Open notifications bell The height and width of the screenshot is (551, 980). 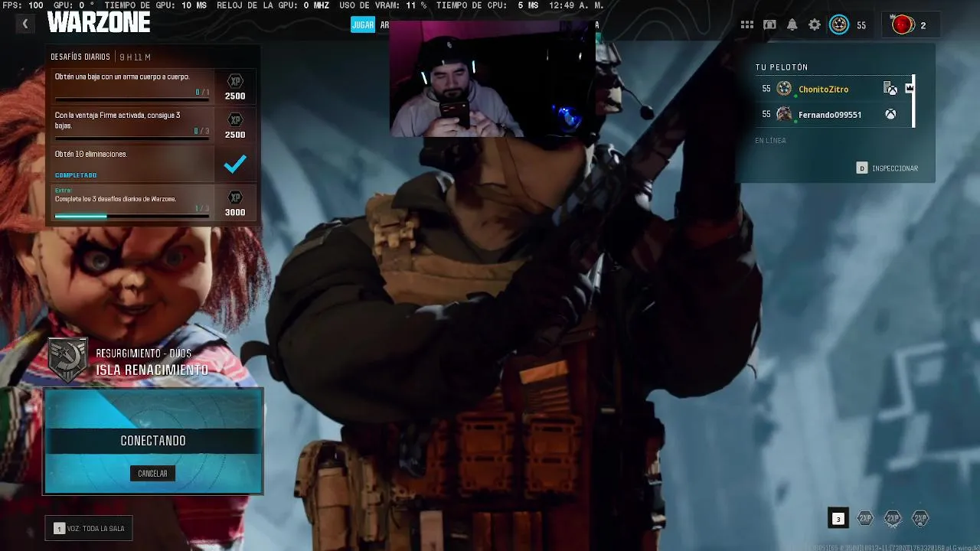pos(792,25)
